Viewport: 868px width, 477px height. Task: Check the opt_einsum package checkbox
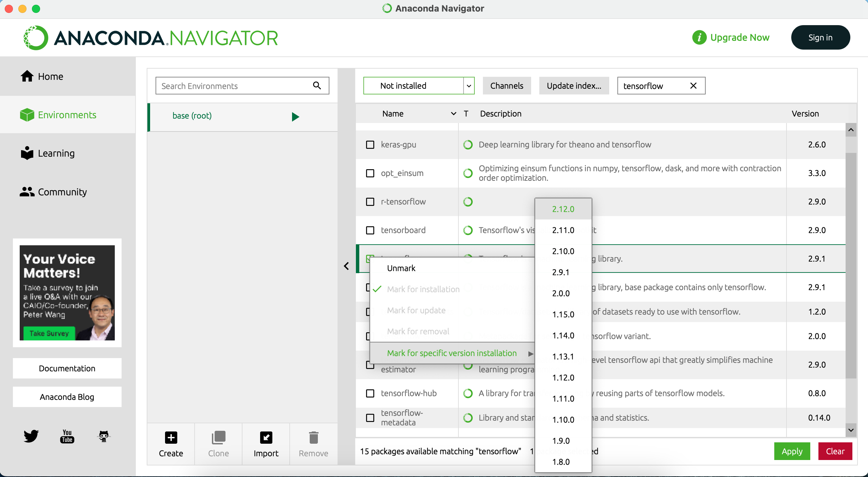(370, 173)
